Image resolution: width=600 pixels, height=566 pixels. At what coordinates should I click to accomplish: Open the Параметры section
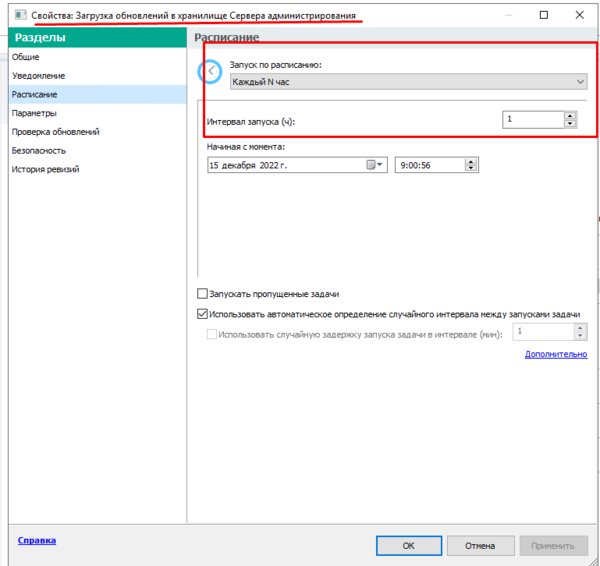click(x=34, y=113)
